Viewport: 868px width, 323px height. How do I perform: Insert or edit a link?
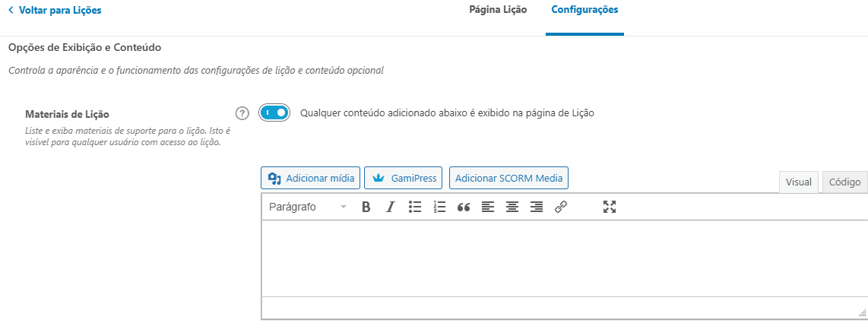pos(561,207)
